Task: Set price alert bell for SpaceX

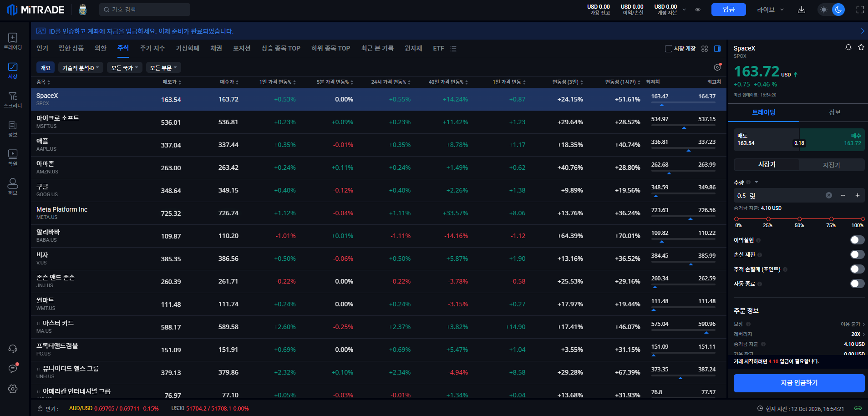Action: point(848,47)
